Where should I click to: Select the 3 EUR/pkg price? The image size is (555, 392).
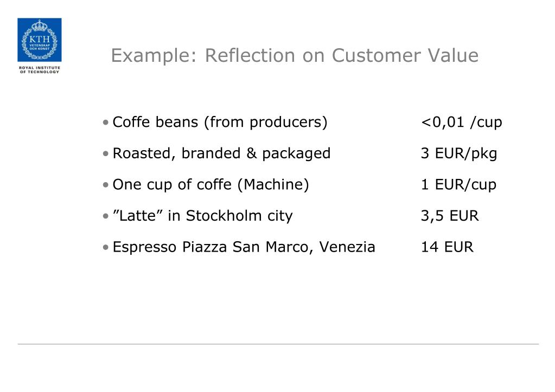tap(459, 153)
